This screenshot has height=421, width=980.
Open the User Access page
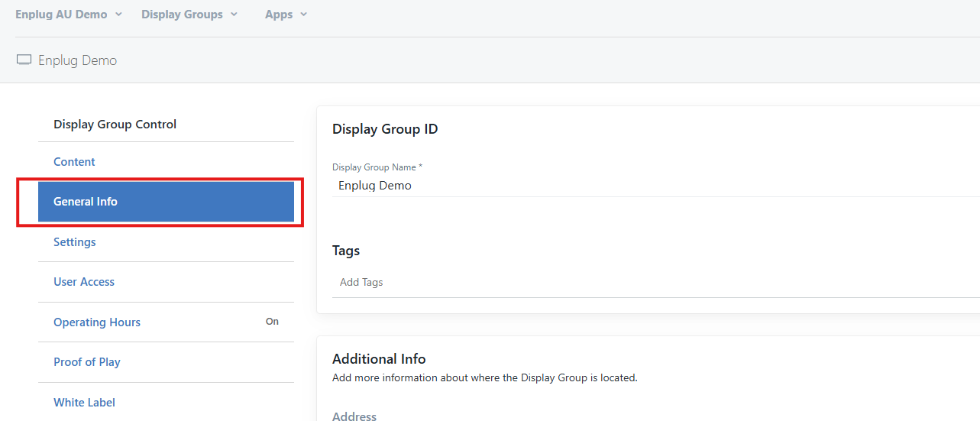tap(84, 282)
